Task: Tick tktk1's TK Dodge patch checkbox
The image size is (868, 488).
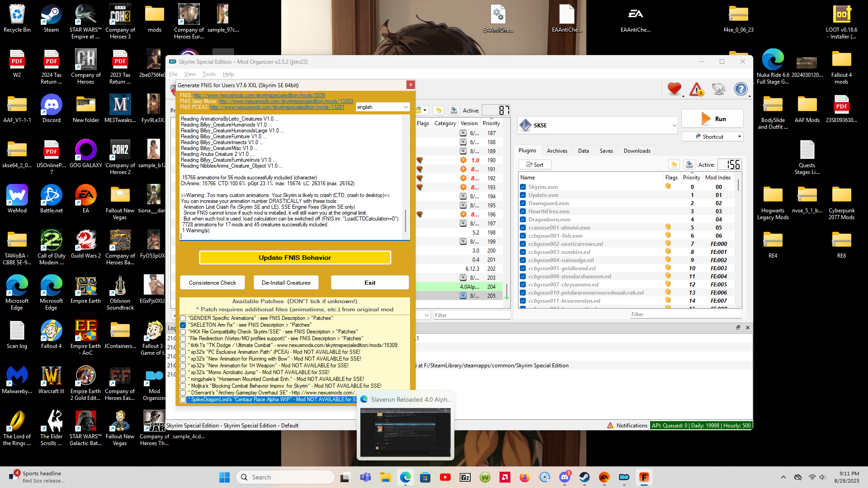Action: coord(183,346)
